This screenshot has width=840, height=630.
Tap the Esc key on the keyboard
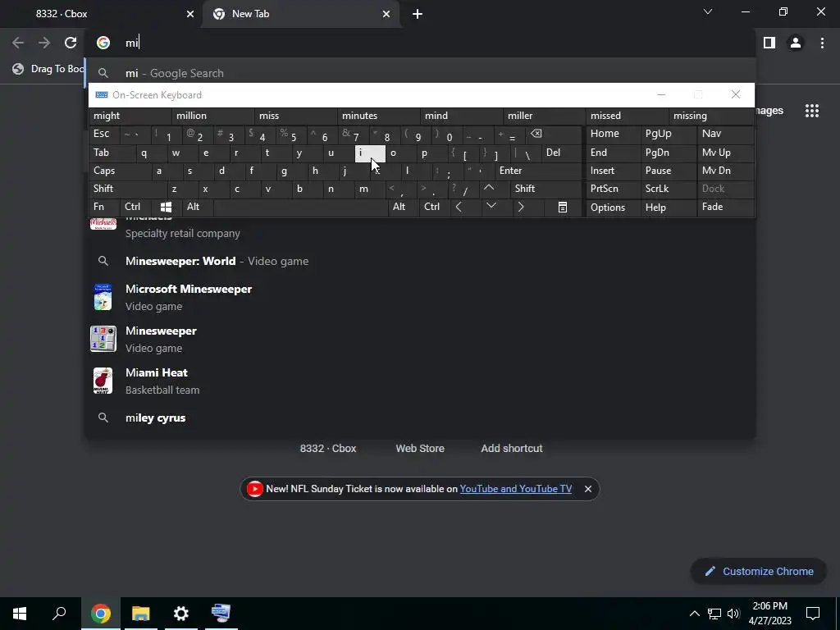click(104, 134)
